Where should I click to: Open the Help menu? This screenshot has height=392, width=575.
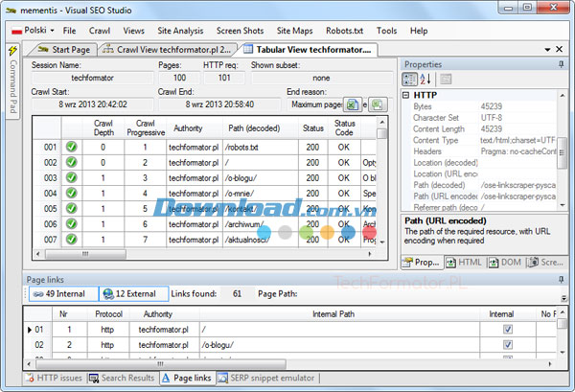point(419,31)
